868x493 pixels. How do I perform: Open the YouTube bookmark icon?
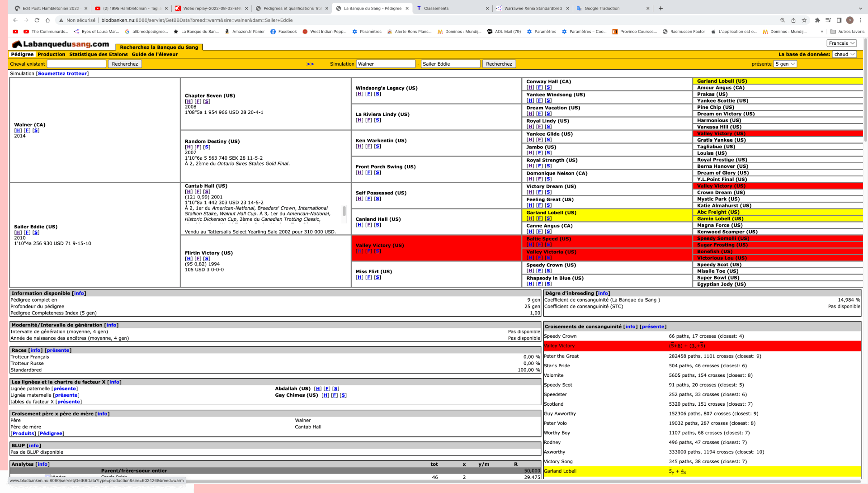(x=15, y=32)
